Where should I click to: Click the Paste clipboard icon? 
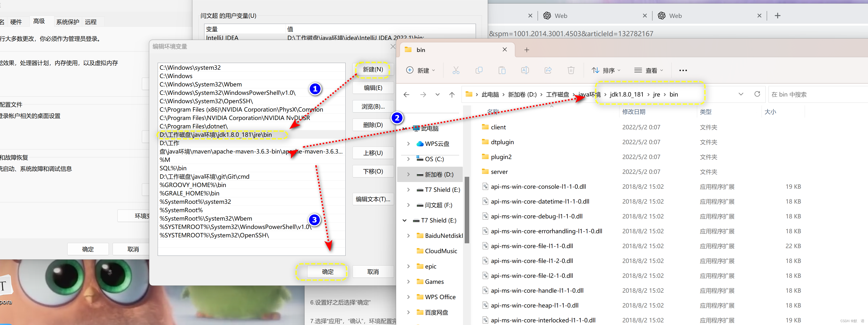pos(502,70)
